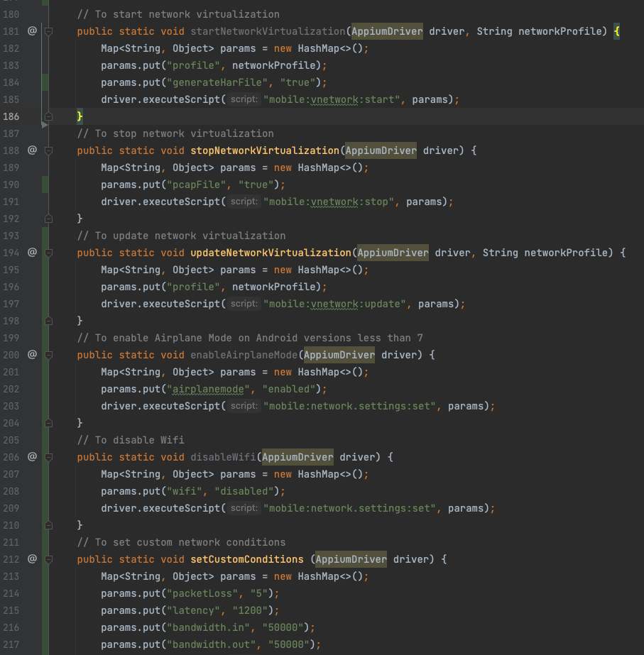Click the "1200" value on line 215
Viewport: 644px width, 655px height.
click(x=250, y=610)
